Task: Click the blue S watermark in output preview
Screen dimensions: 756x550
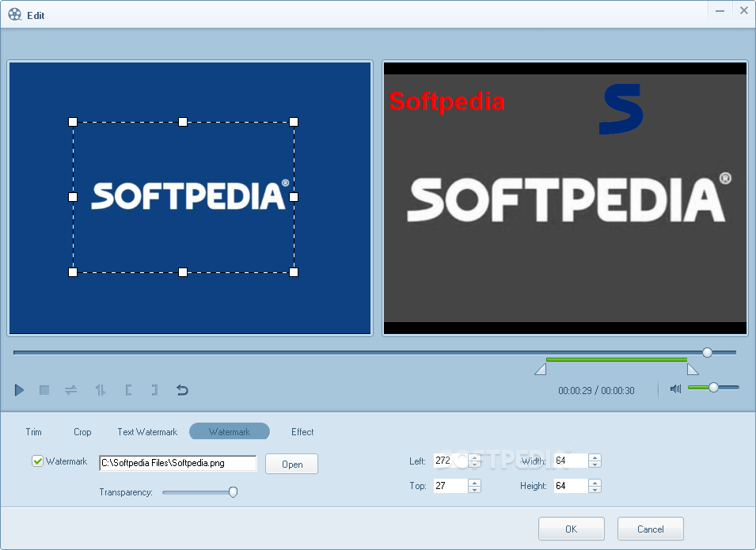Action: coord(621,109)
